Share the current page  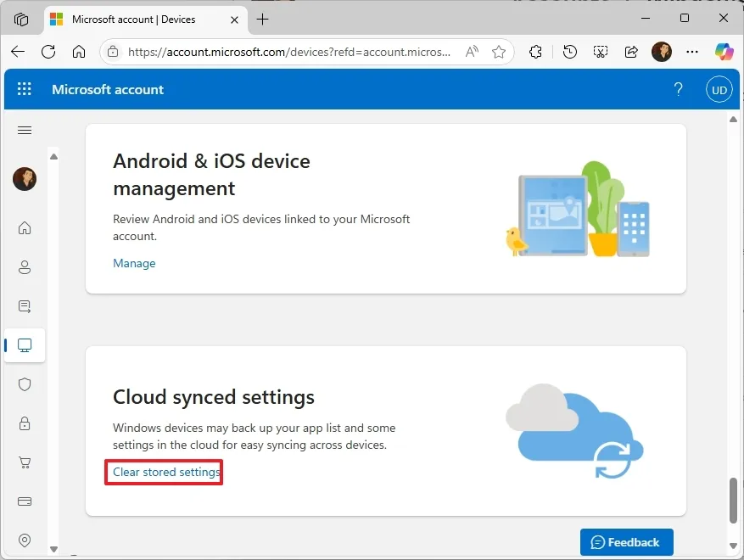pyautogui.click(x=631, y=52)
